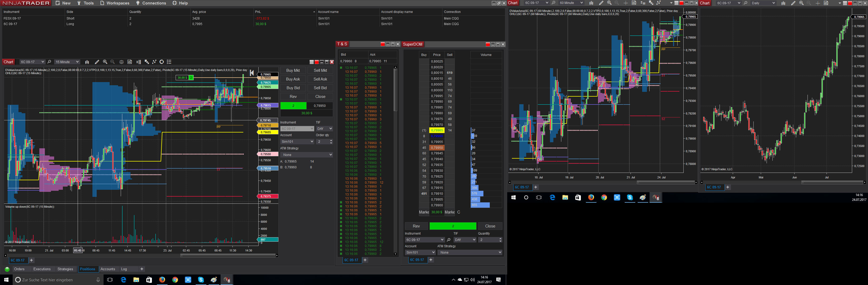The image size is (868, 285).
Task: Select crosshair tool in 15 Minute chart toolbar
Action: pyautogui.click(x=121, y=62)
